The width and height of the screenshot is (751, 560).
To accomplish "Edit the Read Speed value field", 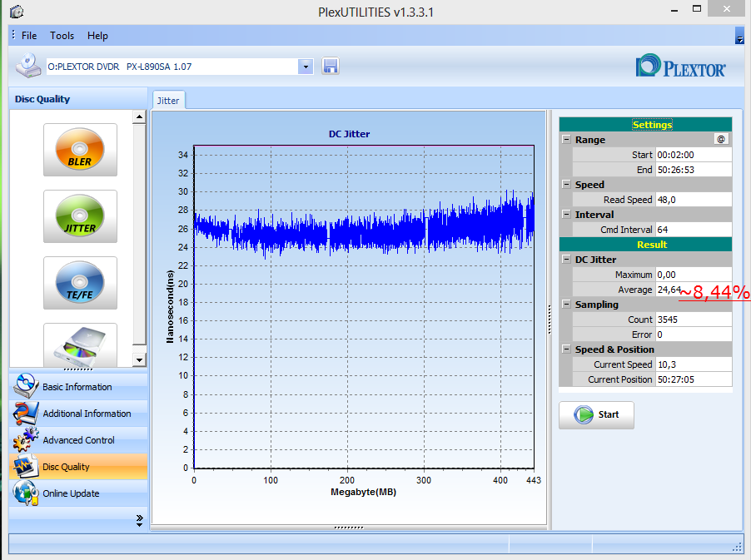I will (694, 200).
